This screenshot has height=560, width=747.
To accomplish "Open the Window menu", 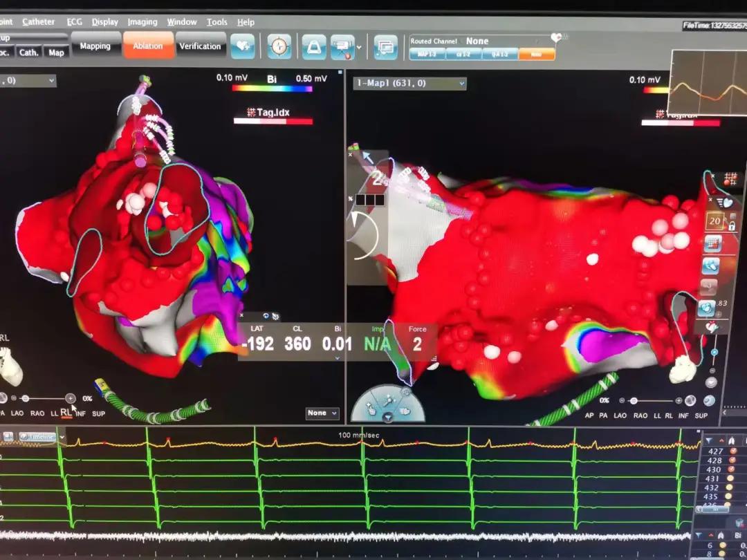I will point(181,22).
